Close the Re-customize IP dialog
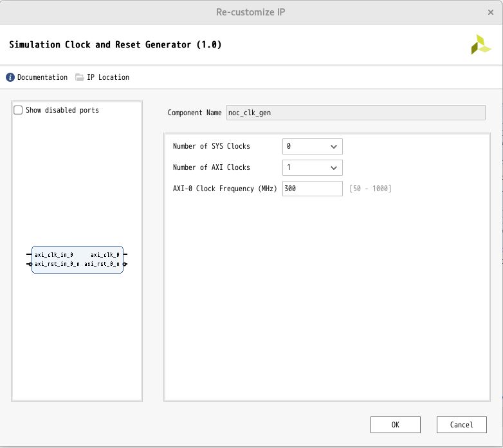503x448 pixels. pos(491,12)
